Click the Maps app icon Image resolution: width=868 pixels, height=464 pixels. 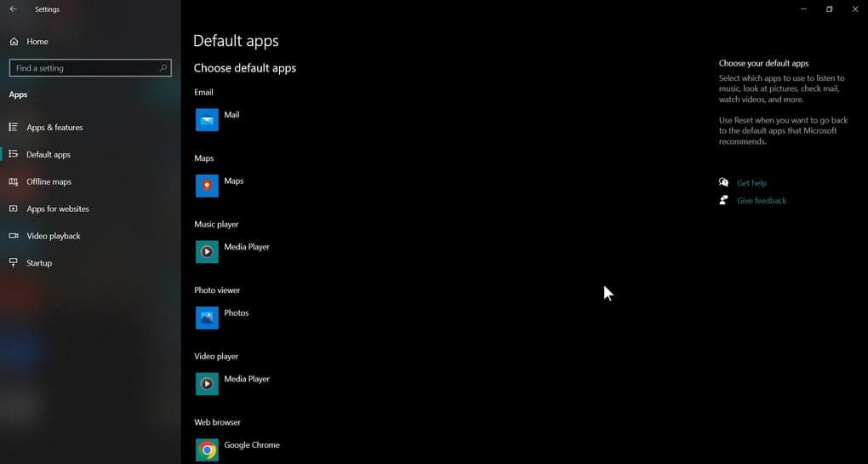tap(207, 186)
